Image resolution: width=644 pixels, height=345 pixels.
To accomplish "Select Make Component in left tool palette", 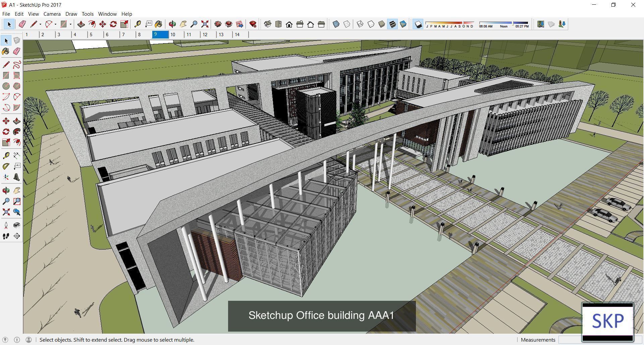I will tap(17, 41).
